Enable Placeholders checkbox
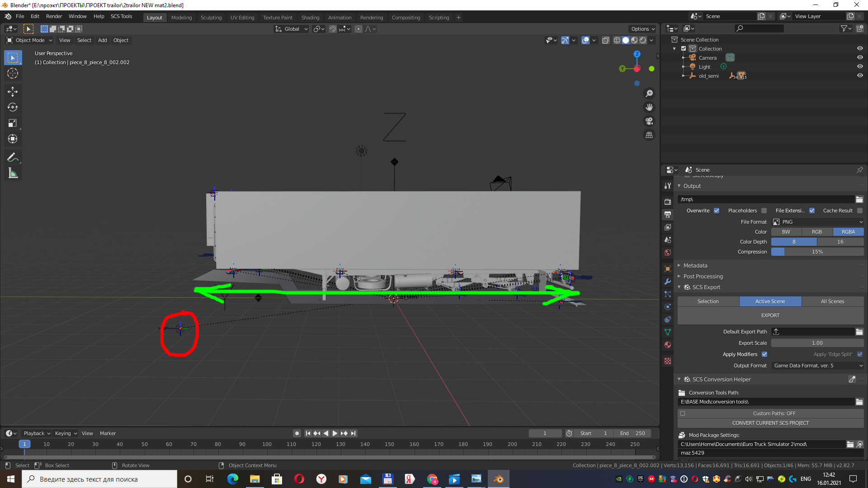The image size is (868, 488). (764, 211)
